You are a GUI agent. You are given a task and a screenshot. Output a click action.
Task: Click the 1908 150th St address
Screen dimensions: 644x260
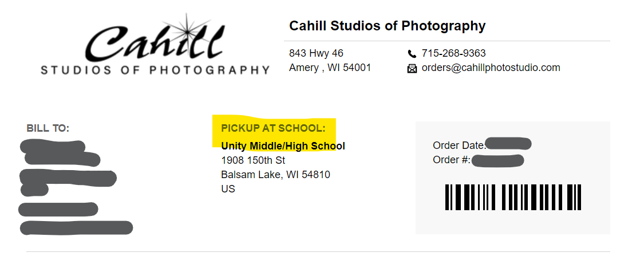[253, 160]
